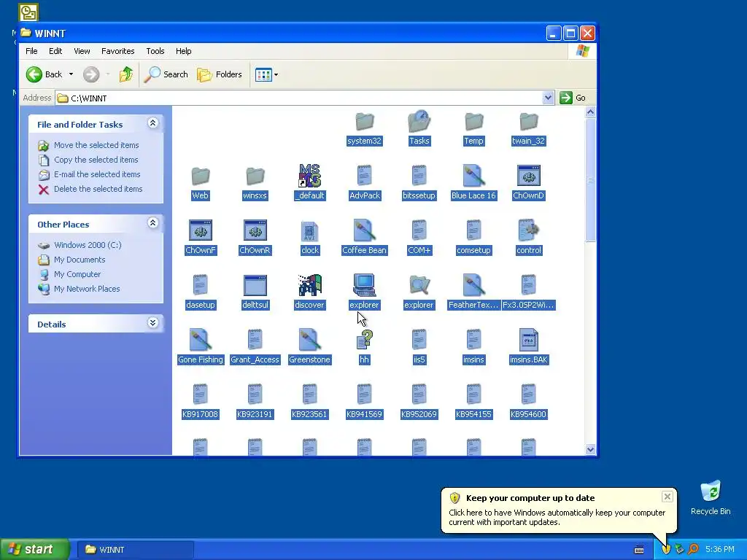Viewport: 747px width, 560px height.
Task: Select the _default MS-DOS shortcut icon
Action: tap(309, 176)
